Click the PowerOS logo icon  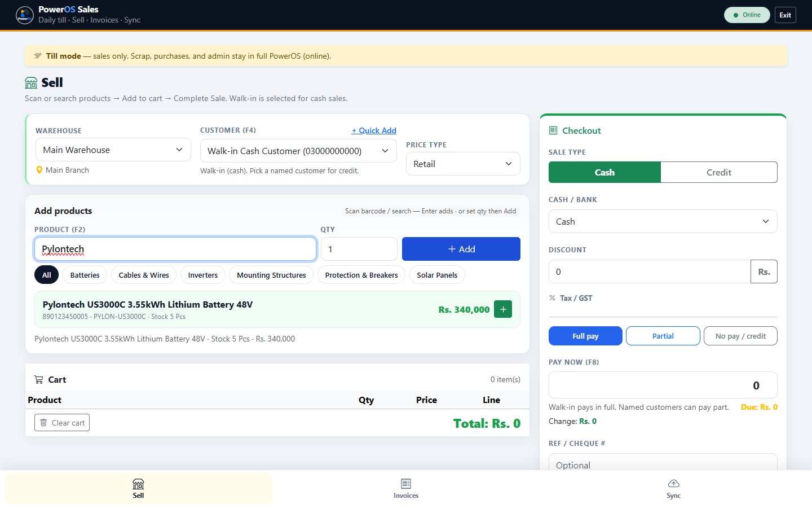point(25,15)
